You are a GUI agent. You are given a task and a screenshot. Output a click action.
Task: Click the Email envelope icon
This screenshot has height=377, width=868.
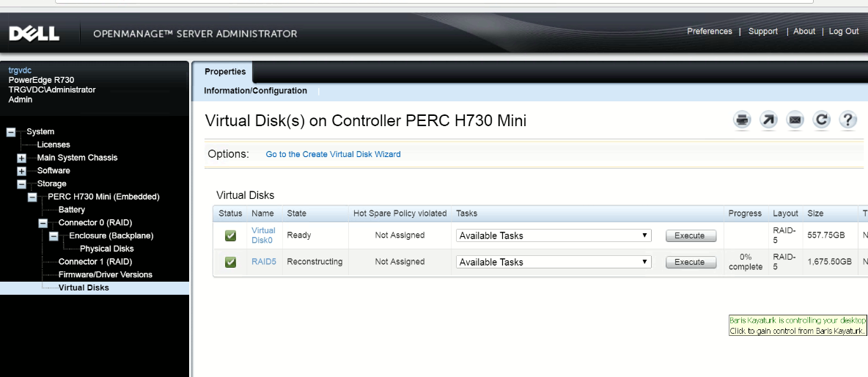(x=795, y=120)
